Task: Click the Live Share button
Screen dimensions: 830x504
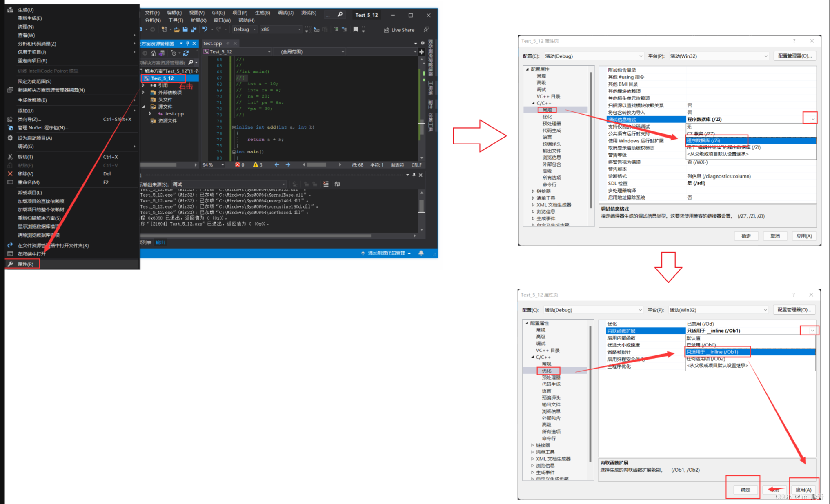Action: pos(399,30)
